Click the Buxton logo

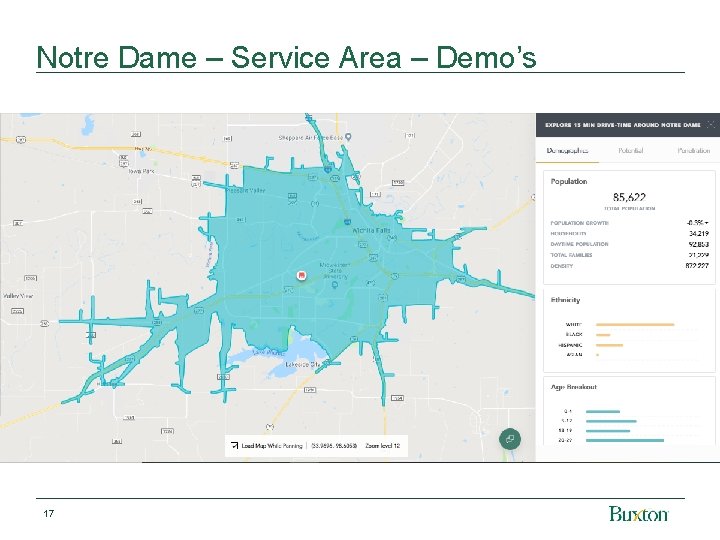[639, 514]
